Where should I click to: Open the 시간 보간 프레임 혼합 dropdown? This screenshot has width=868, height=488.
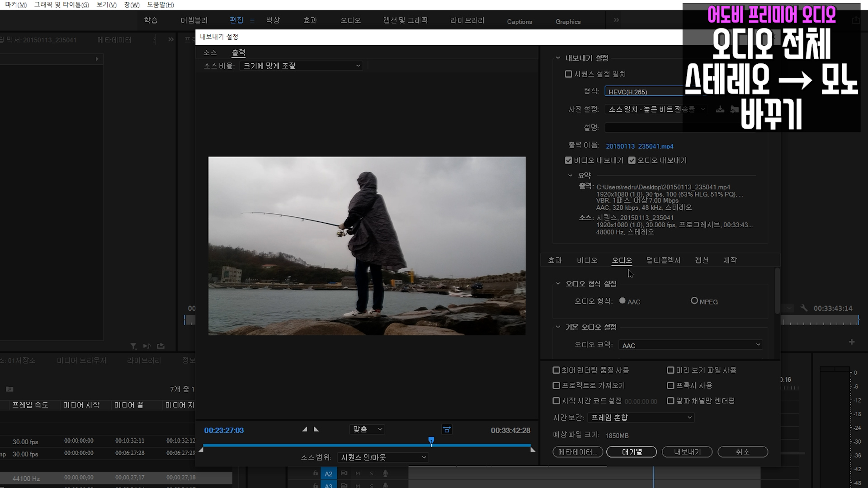(641, 418)
